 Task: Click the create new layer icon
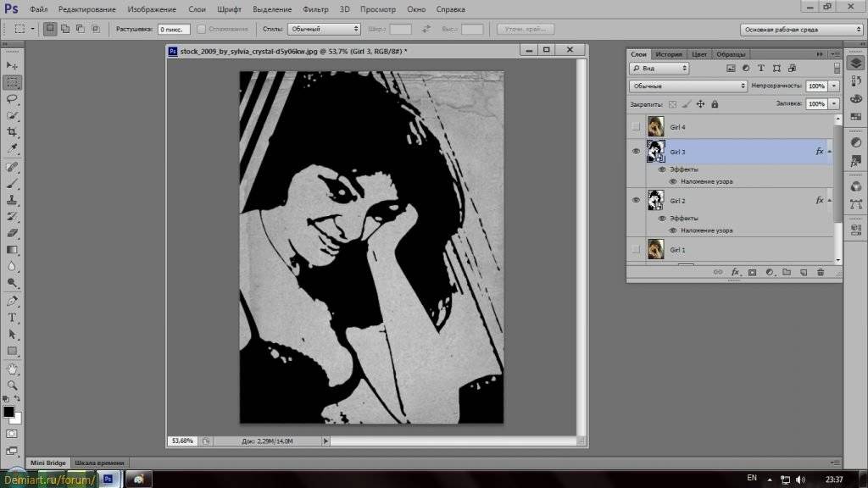coord(803,272)
